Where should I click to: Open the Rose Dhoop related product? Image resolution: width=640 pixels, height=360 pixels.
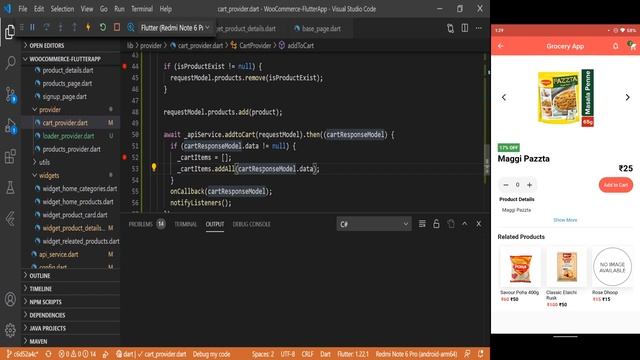(x=612, y=274)
